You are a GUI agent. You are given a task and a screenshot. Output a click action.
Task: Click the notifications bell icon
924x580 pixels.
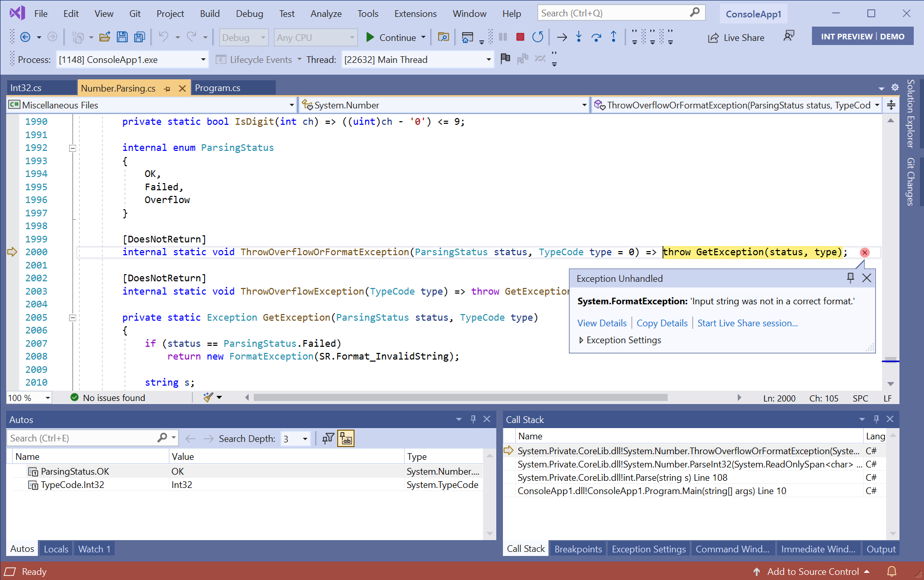(x=892, y=571)
